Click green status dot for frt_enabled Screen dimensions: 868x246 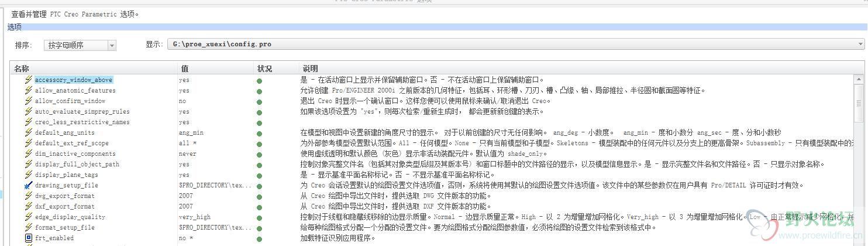point(259,238)
